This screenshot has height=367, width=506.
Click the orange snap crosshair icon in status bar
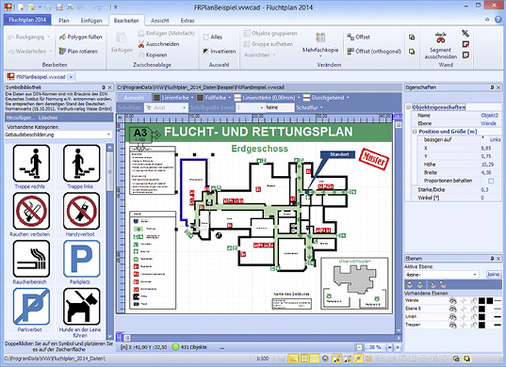369,358
